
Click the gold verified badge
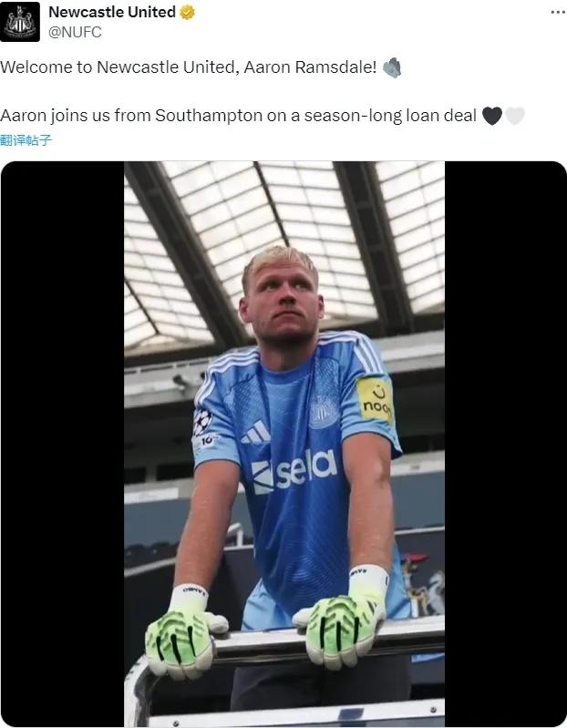tap(187, 12)
